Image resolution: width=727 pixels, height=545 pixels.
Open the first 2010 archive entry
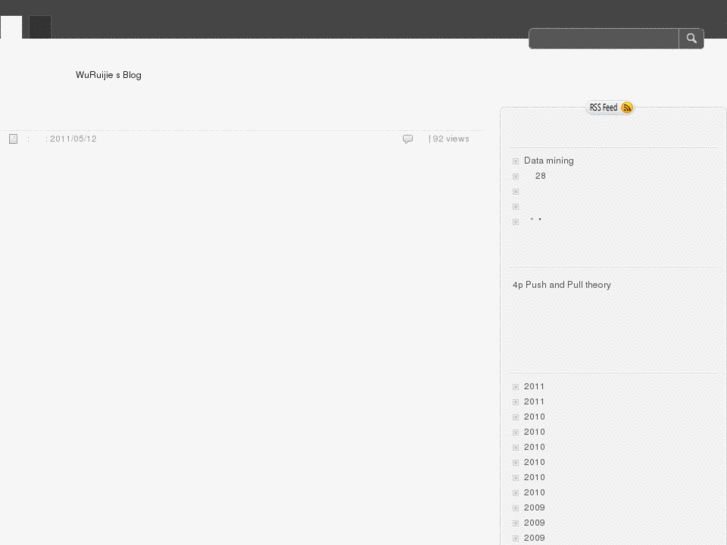click(534, 417)
